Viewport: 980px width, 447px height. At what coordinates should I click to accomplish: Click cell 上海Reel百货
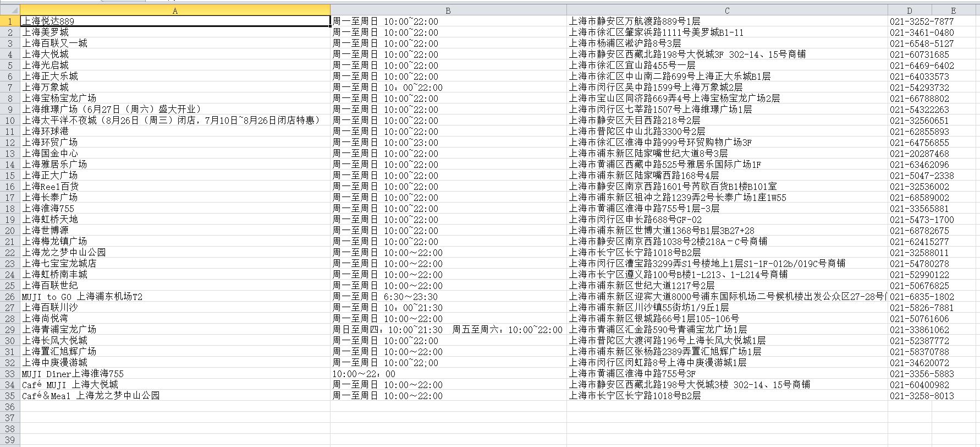[x=175, y=187]
